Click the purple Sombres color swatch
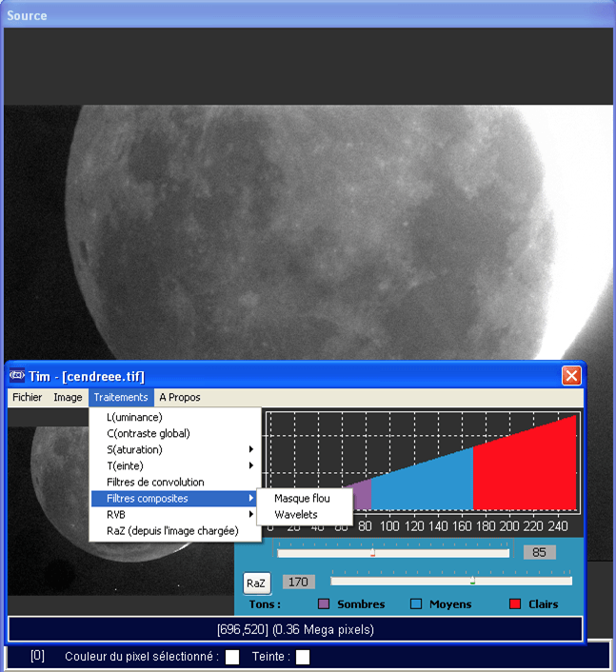 324,603
